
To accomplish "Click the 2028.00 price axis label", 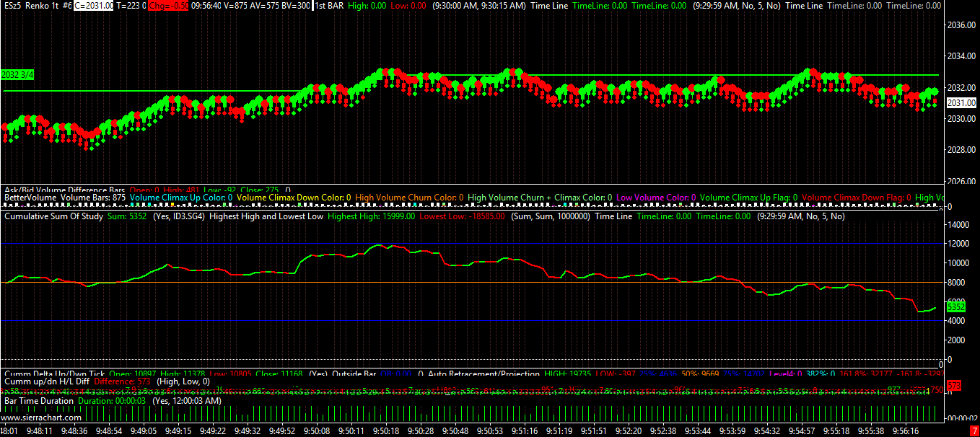I will 961,150.
